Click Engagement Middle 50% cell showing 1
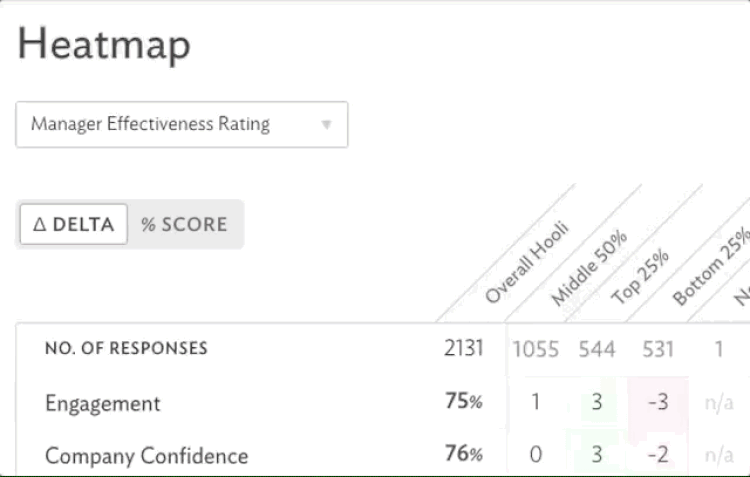Screen dimensions: 750x477 click(536, 403)
